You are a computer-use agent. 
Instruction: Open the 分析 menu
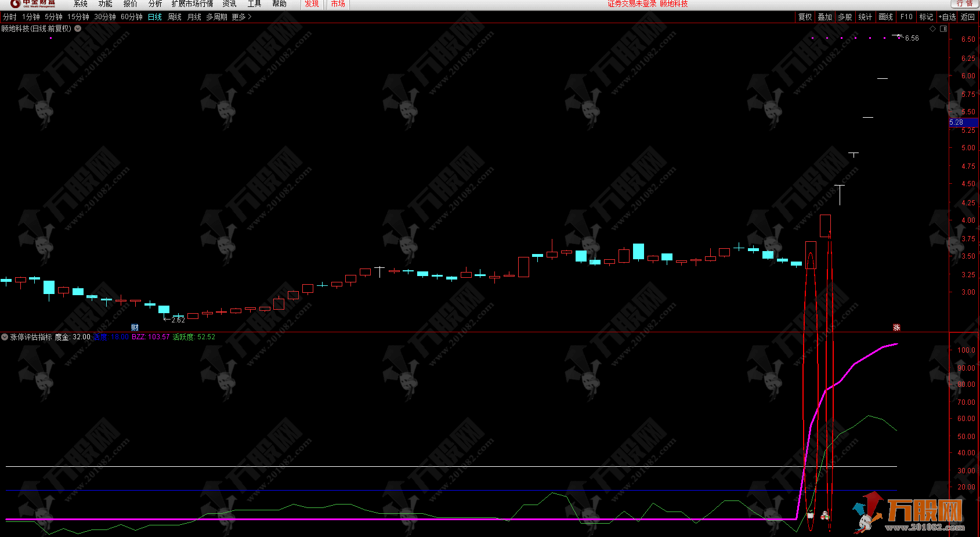(155, 4)
